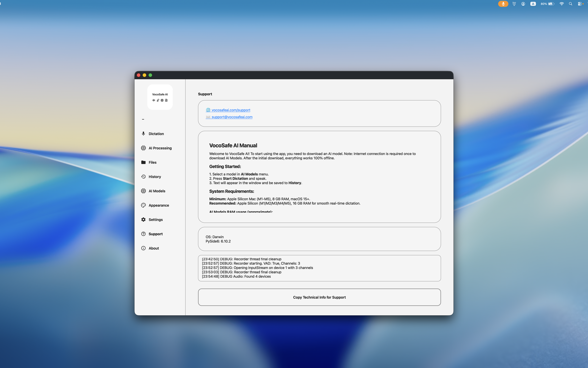Click the 'Found 4 devices' log line
The width and height of the screenshot is (588, 368).
click(236, 276)
